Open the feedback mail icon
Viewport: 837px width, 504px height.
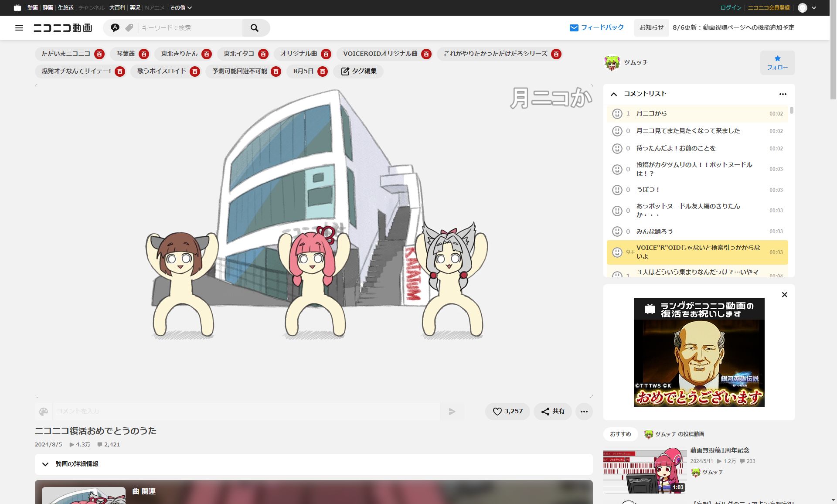click(574, 28)
